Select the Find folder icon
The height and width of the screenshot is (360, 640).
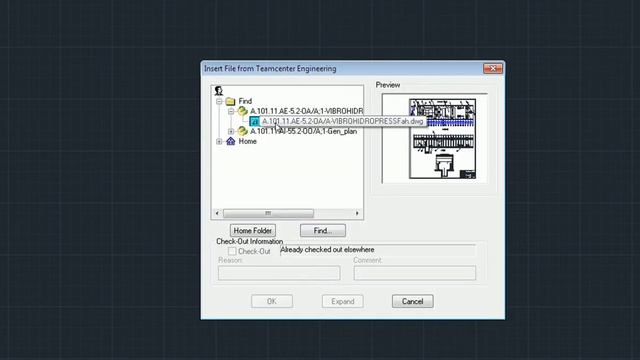coord(231,101)
